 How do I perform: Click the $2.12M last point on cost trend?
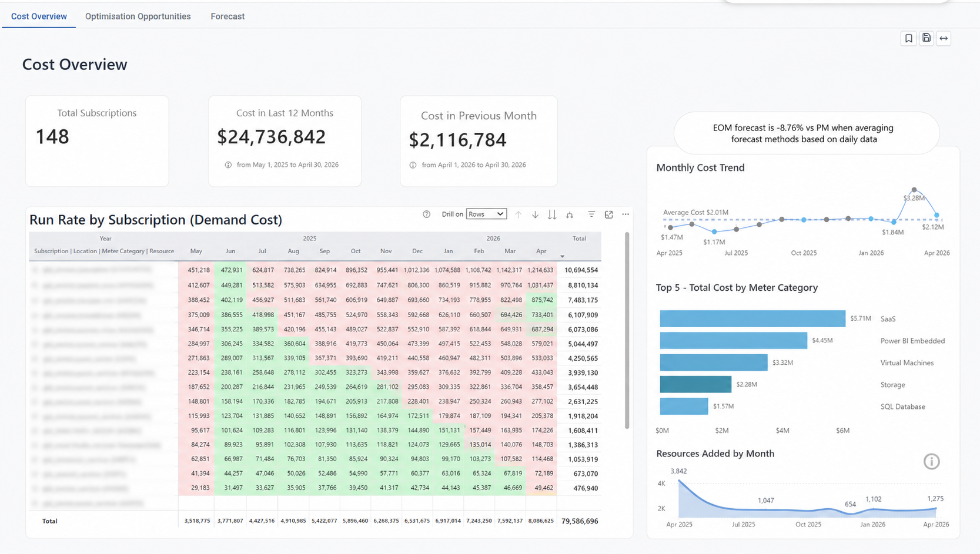pos(936,215)
